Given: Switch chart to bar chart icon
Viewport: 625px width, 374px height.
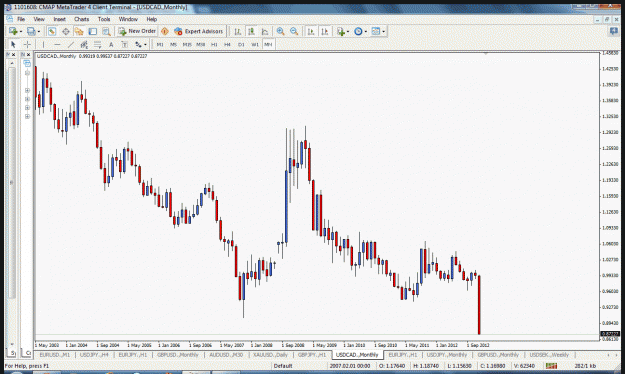Looking at the screenshot, I should [238, 31].
